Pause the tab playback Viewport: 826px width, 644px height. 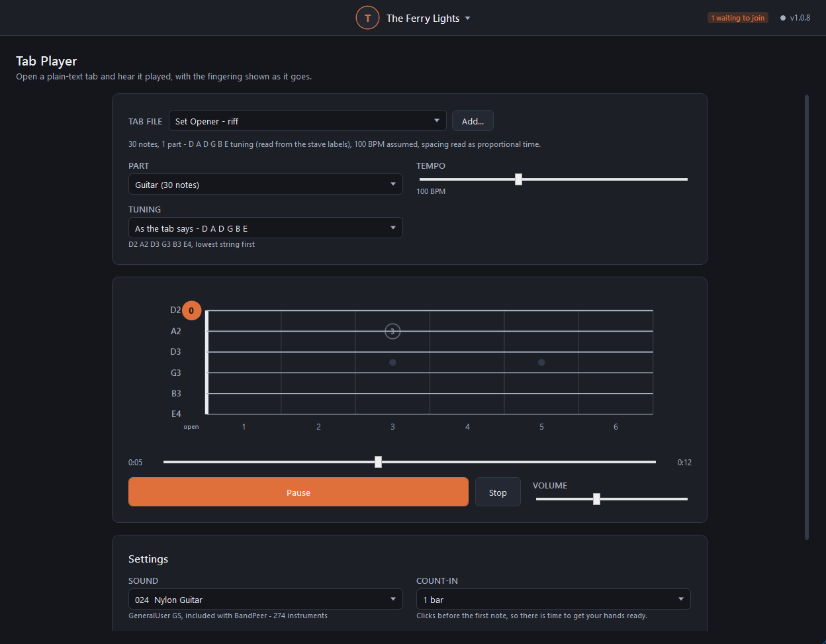298,492
